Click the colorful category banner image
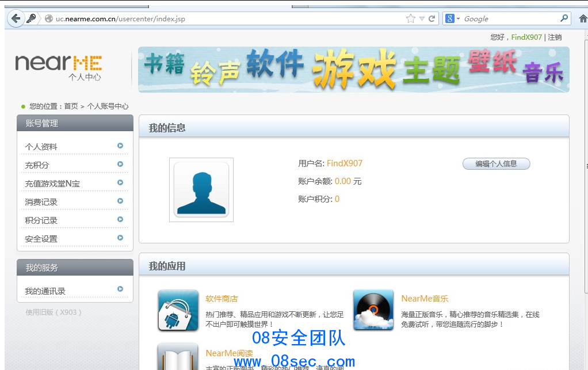588x370 pixels. click(354, 70)
